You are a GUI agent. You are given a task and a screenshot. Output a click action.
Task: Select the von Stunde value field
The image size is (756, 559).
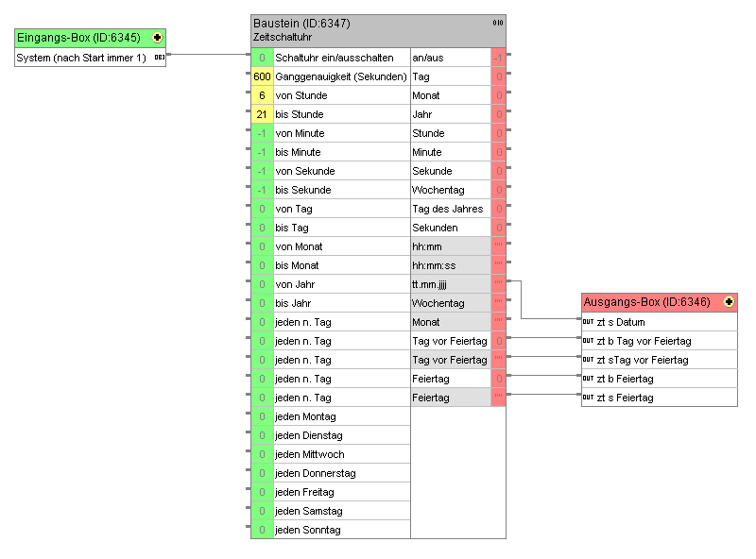pyautogui.click(x=262, y=95)
